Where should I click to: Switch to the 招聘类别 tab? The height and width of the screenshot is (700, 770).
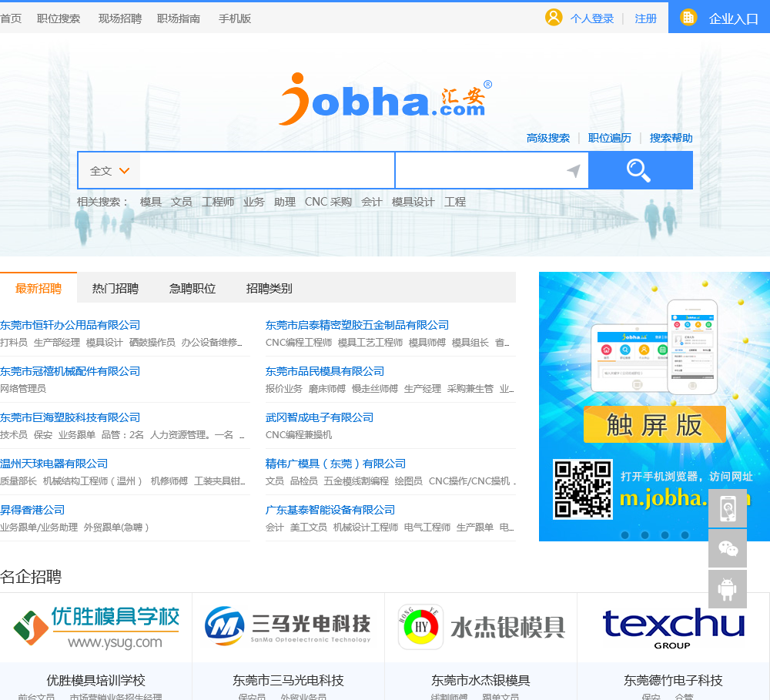[x=269, y=288]
